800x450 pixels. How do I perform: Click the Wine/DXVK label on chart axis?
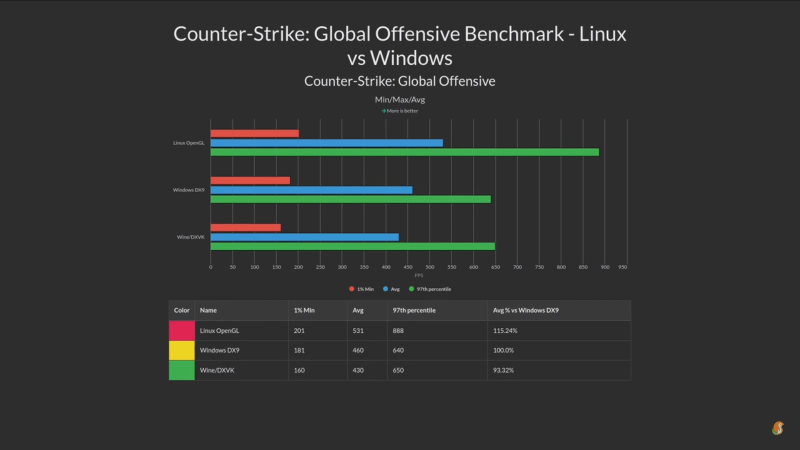190,237
